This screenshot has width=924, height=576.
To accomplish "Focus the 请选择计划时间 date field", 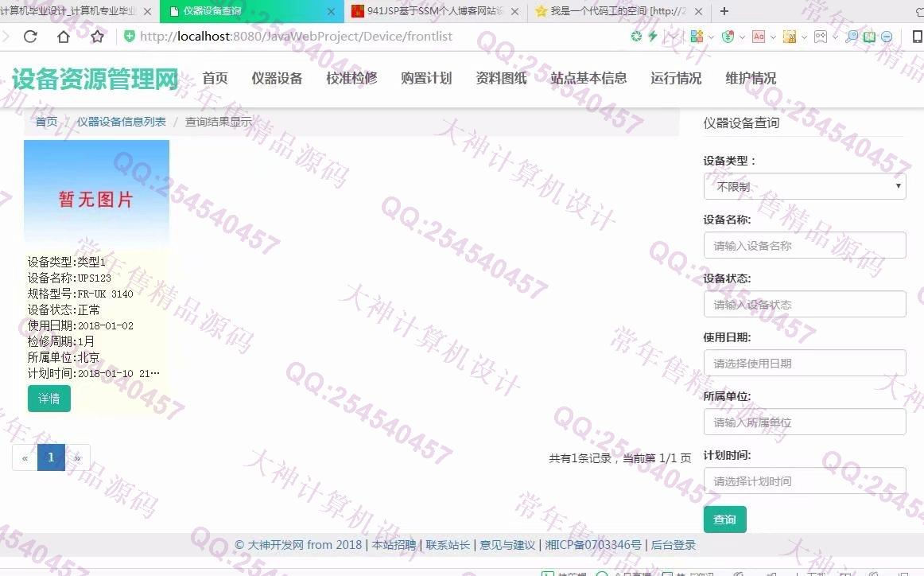I will [x=805, y=481].
